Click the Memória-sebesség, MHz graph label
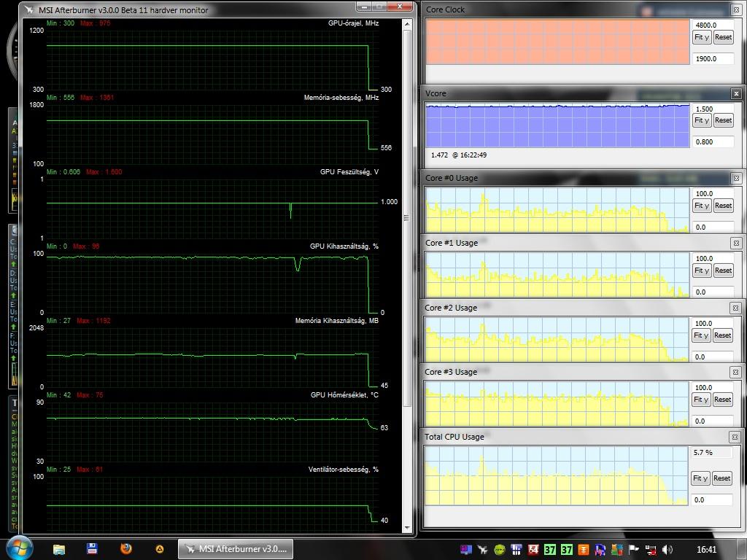This screenshot has height=560, width=747. point(341,98)
